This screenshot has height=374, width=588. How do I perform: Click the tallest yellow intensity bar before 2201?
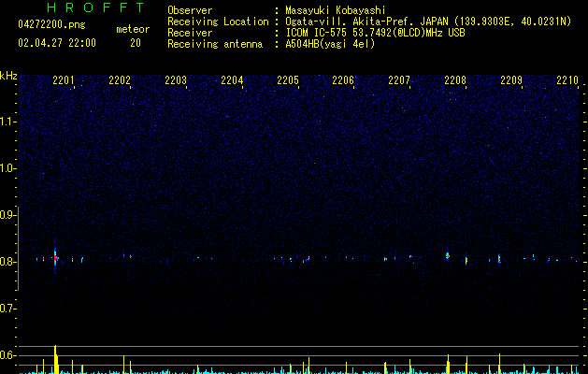pos(55,359)
